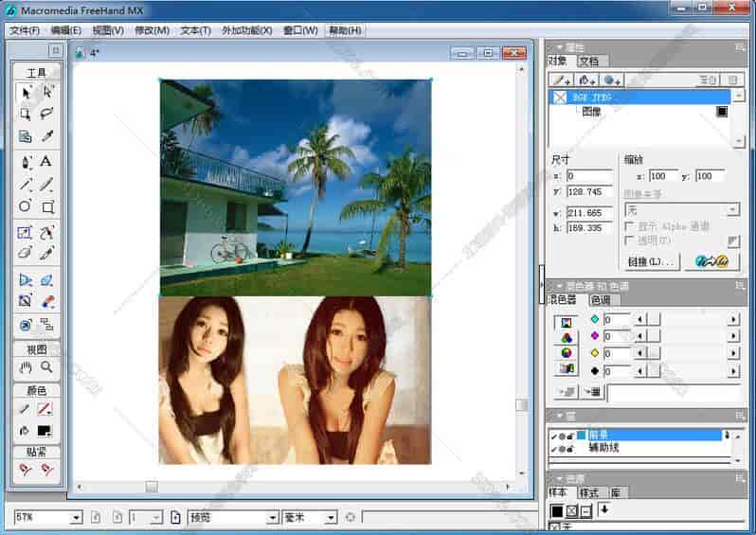Select the Pointer arrow tool
Viewport: 756px width, 535px height.
coord(26,92)
